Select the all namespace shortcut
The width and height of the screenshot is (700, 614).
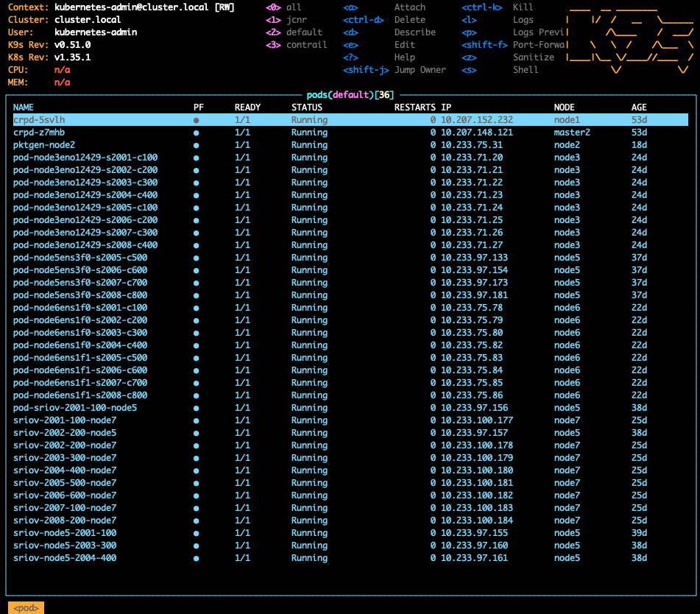tap(283, 7)
